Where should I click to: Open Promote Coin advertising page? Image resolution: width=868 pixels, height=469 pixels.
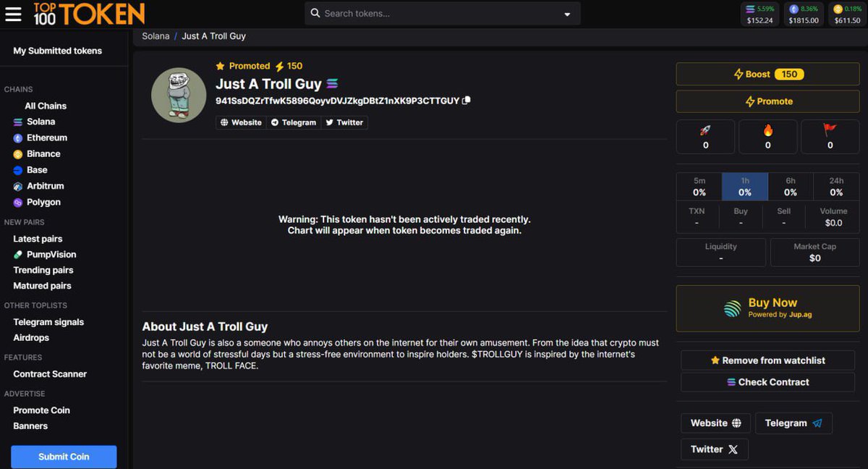[x=41, y=410]
